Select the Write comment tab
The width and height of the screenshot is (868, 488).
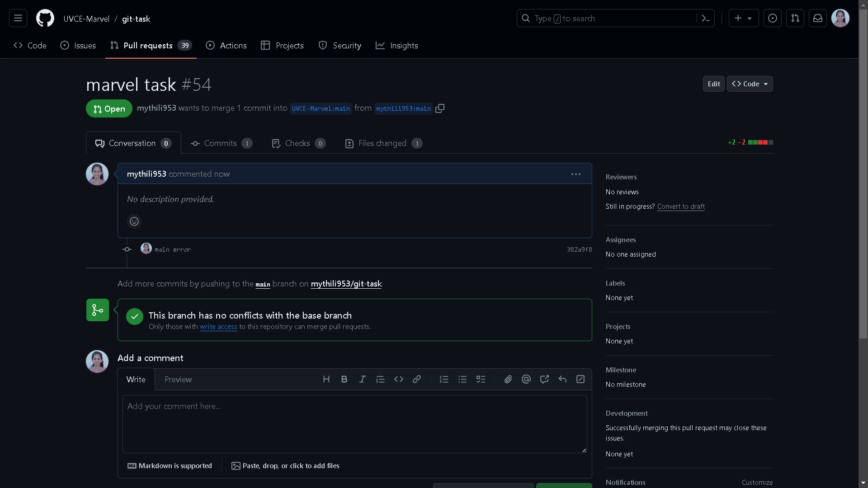(136, 380)
